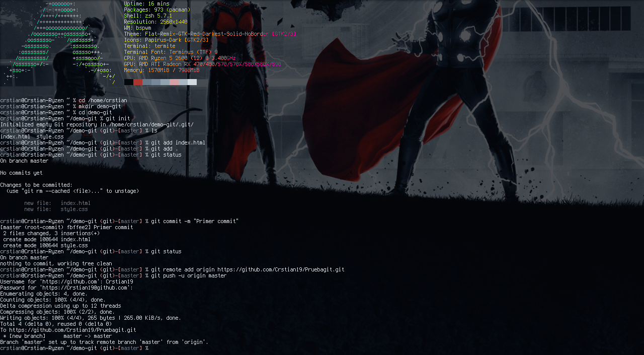Click the pink block in the neofetch color palette
This screenshot has width=644, height=355.
[x=174, y=82]
